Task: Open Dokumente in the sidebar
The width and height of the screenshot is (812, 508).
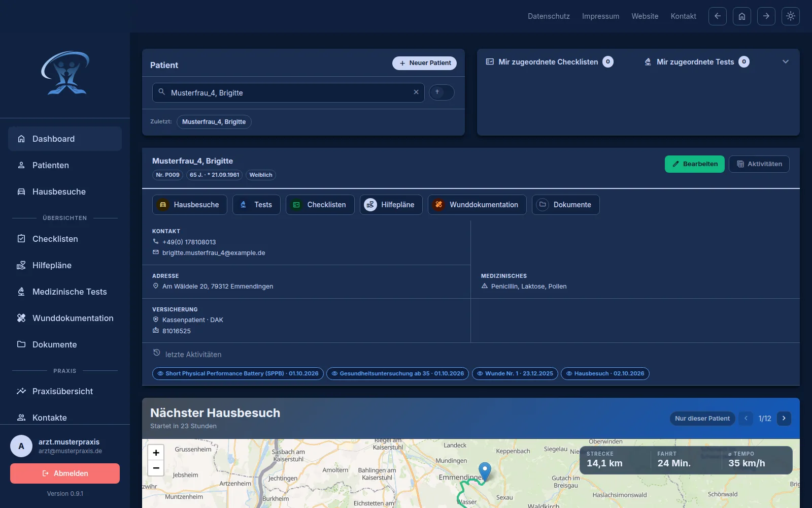Action: [65, 344]
